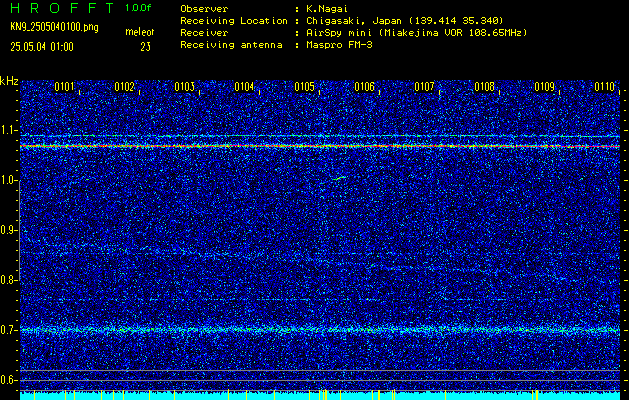Click the Observer label

pyautogui.click(x=204, y=8)
